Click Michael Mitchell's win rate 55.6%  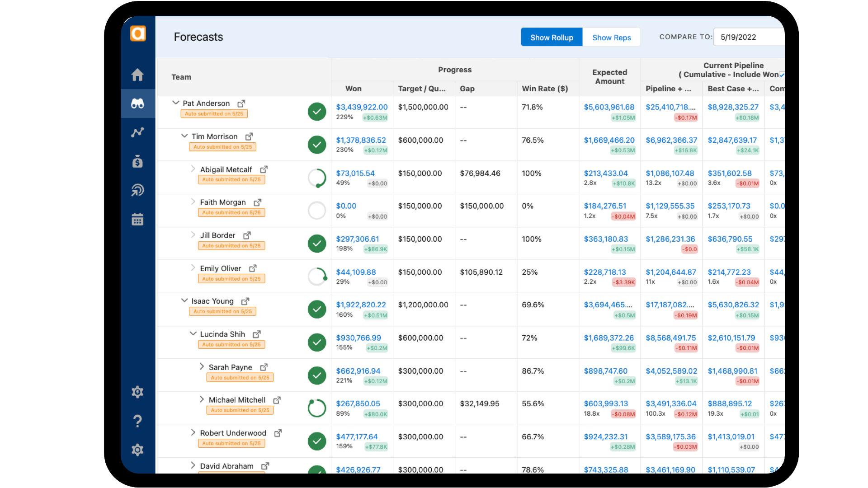533,404
